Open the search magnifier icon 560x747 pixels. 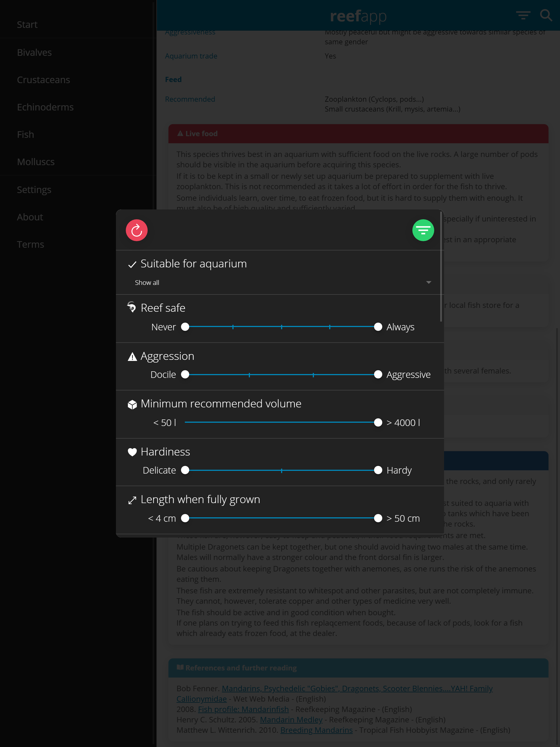pyautogui.click(x=546, y=15)
